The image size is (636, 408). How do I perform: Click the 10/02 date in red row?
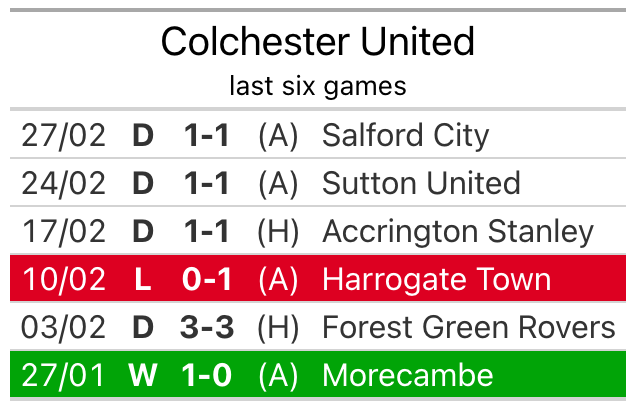(63, 279)
